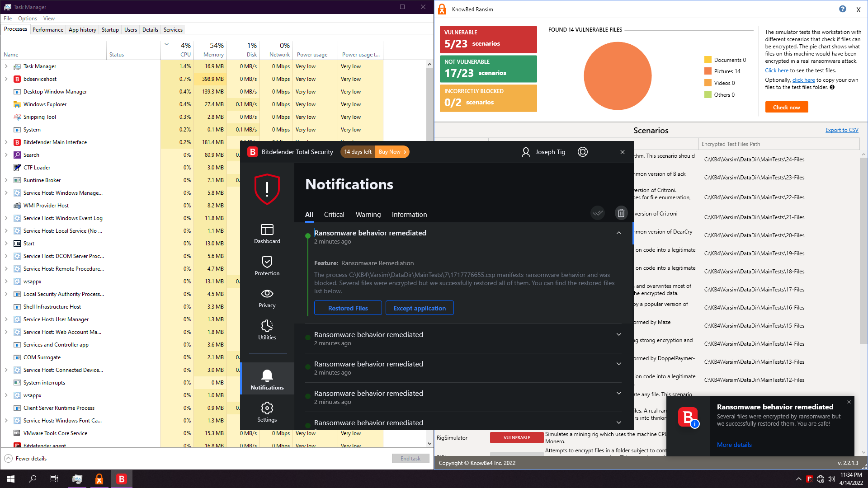Collapse the first Ransomware behavior remediated notification
Screen dimensions: 868x488
pyautogui.click(x=618, y=233)
